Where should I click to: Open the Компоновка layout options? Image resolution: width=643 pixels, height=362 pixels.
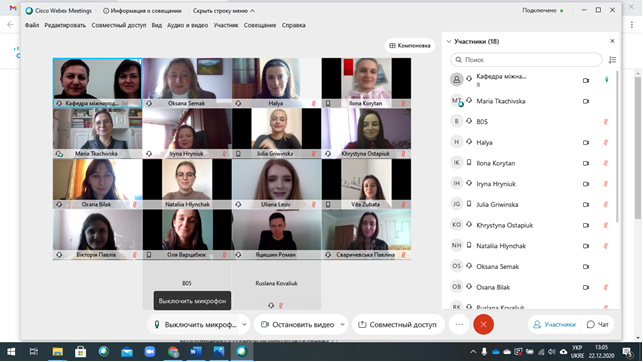point(410,46)
